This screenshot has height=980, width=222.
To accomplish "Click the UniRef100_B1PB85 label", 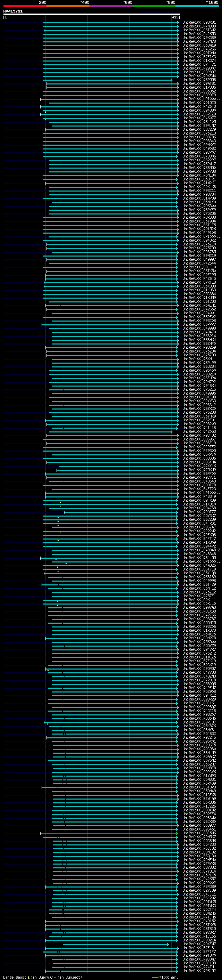I will pyautogui.click(x=199, y=87).
